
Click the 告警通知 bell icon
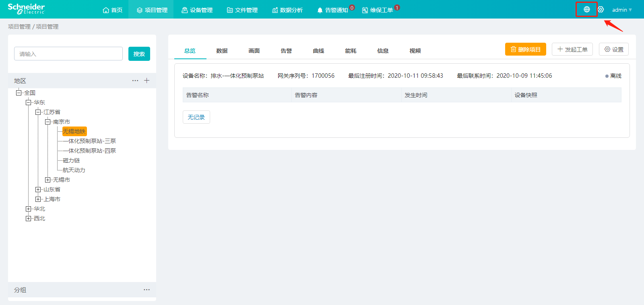320,10
